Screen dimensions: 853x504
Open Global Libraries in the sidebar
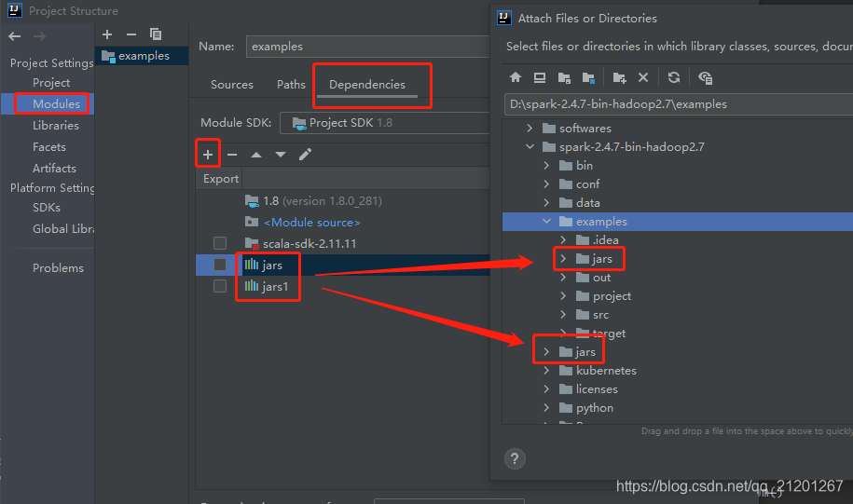pyautogui.click(x=63, y=229)
